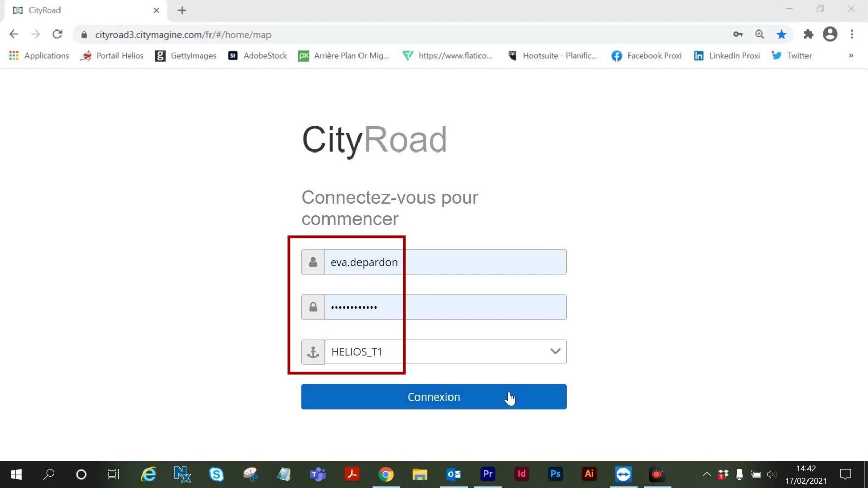The height and width of the screenshot is (488, 868).
Task: Open TeamViewer from the taskbar
Action: click(623, 474)
